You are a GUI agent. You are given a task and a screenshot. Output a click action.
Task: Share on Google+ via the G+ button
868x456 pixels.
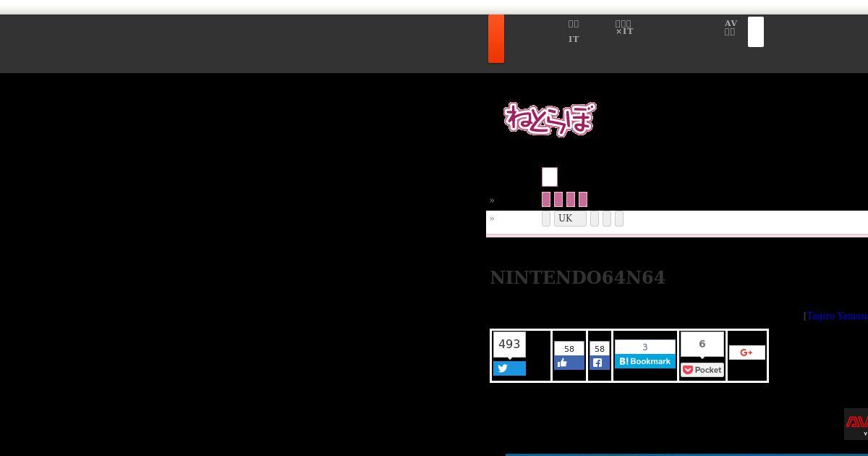pyautogui.click(x=747, y=352)
